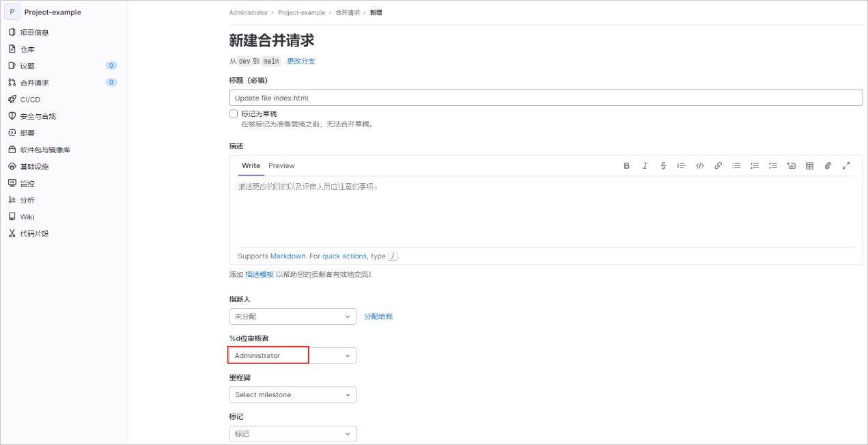868x445 pixels.
Task: Click the italic text icon
Action: [x=645, y=165]
